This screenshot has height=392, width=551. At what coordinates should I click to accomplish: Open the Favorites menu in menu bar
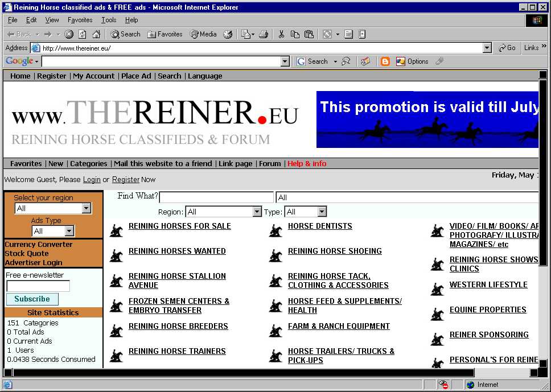(80, 20)
